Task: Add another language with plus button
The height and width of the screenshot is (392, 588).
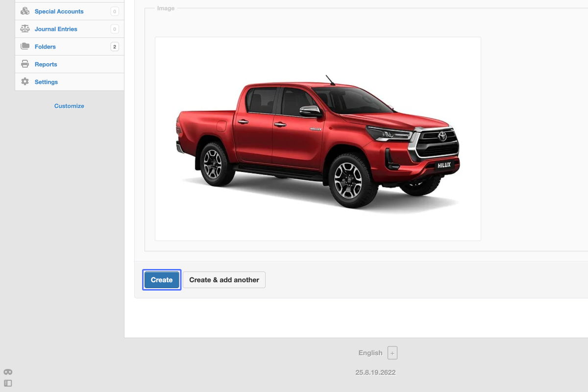Action: click(x=392, y=353)
